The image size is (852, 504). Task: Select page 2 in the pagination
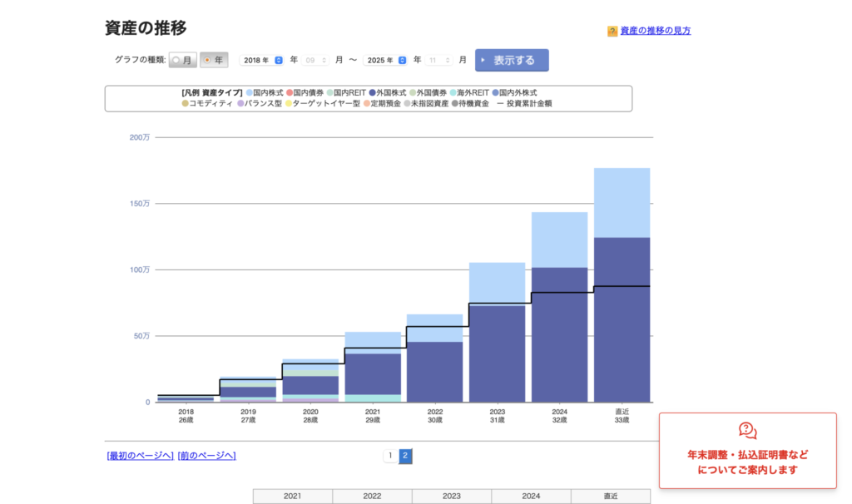click(x=405, y=456)
